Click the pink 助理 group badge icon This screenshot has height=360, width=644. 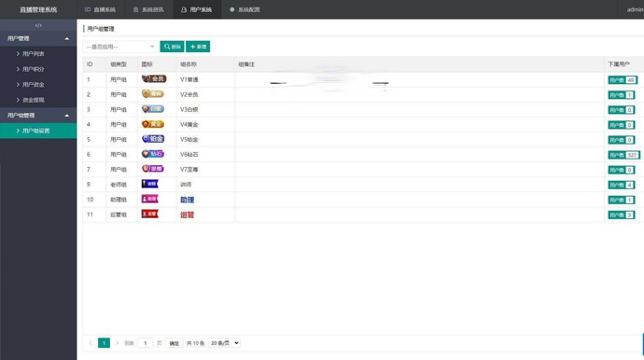149,199
